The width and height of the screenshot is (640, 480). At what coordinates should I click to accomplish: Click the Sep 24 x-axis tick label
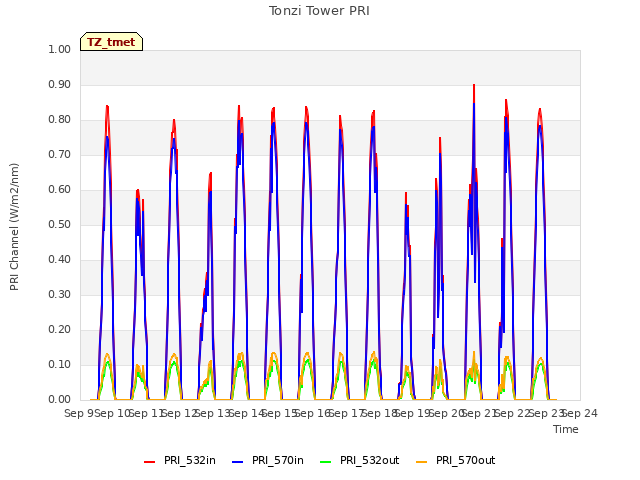coord(580,413)
